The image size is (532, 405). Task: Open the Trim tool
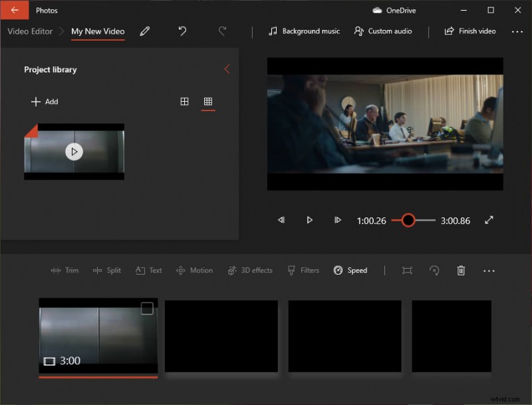[65, 270]
